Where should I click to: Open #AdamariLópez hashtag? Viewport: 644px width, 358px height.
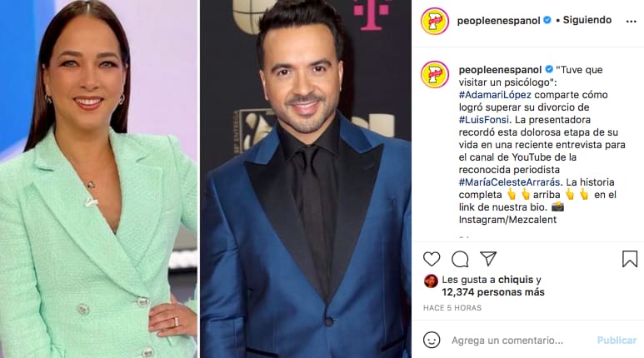click(495, 95)
